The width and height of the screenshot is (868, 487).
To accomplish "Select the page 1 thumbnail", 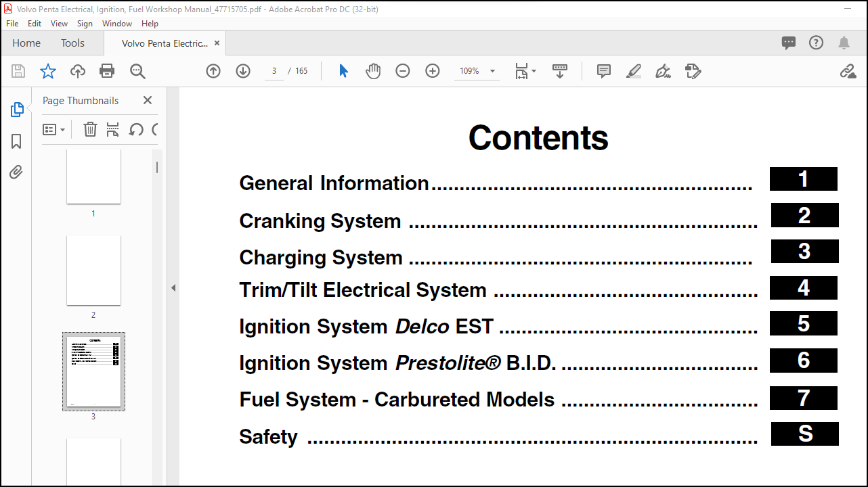I will (93, 176).
